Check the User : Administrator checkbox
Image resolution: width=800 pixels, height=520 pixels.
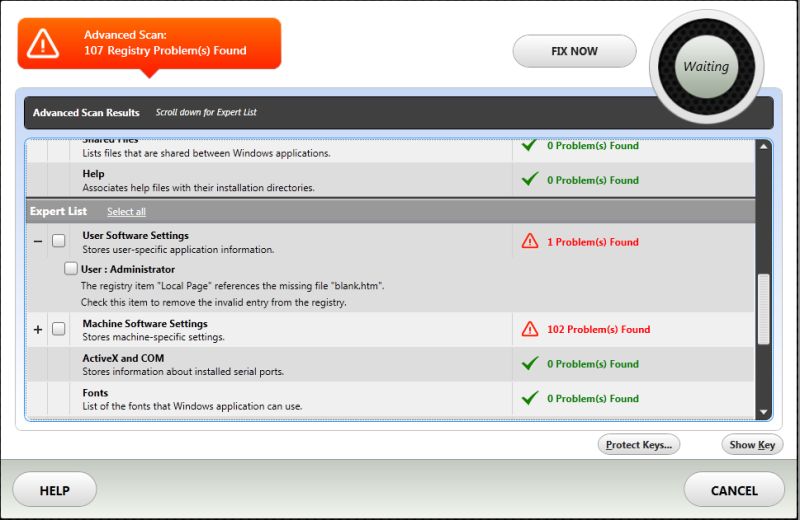(71, 268)
